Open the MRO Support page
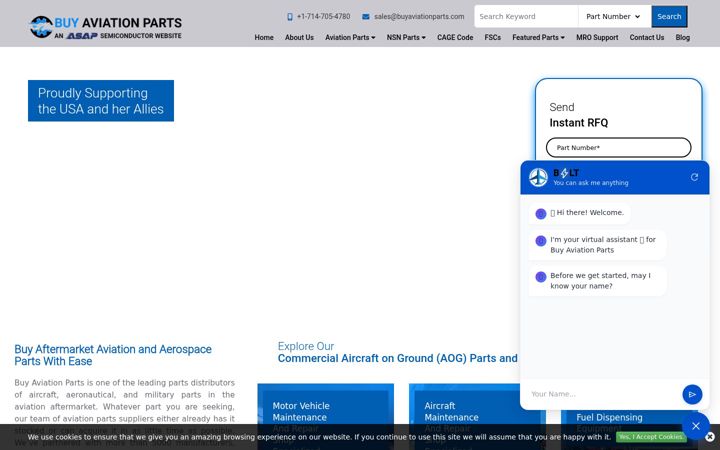 point(597,38)
